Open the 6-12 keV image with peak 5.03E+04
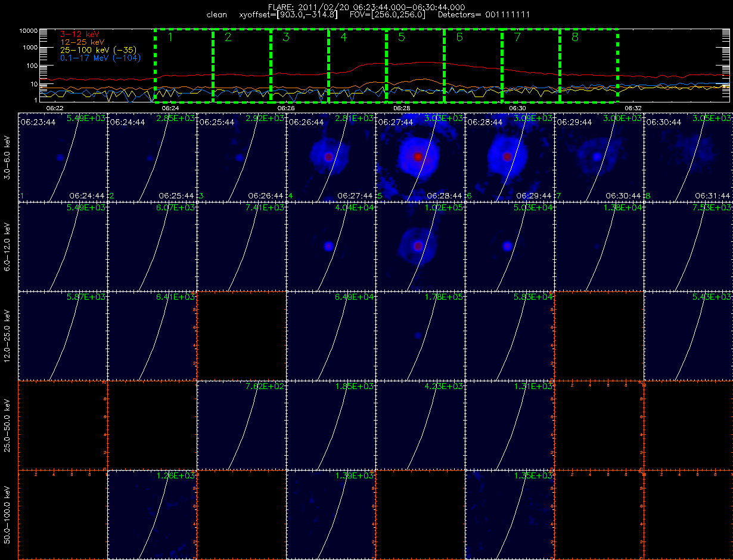This screenshot has width=733, height=560. pos(510,246)
